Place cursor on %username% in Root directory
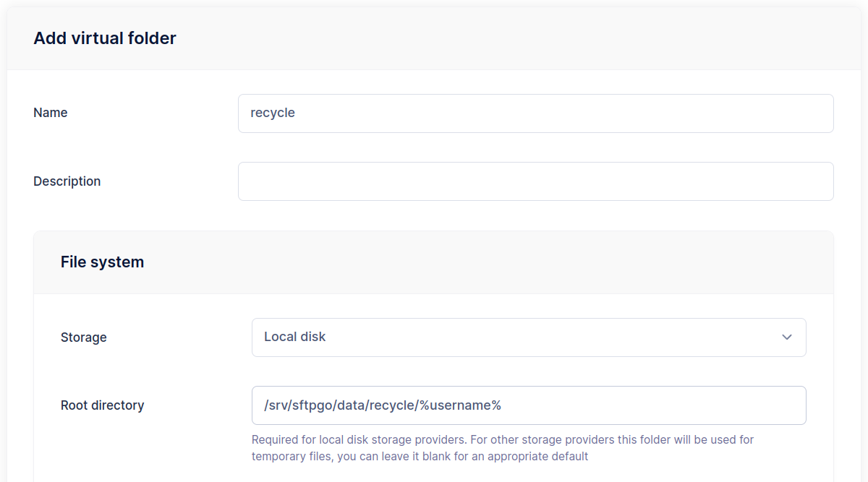The height and width of the screenshot is (482, 868). [460, 405]
